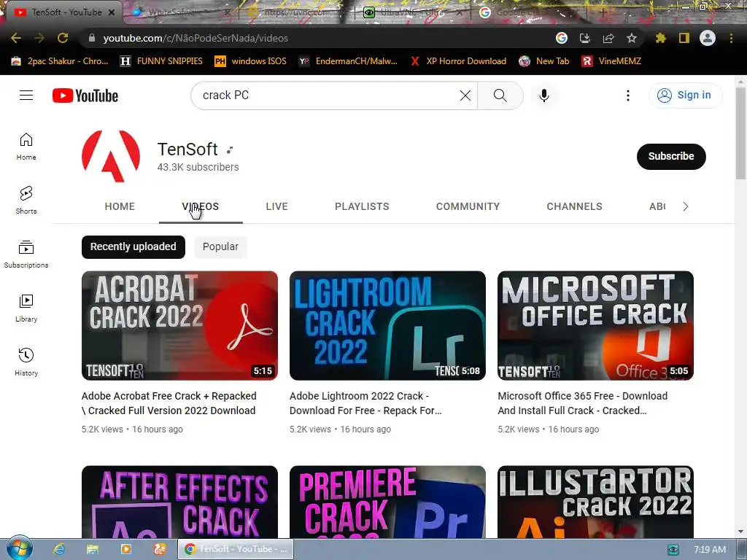
Task: Open 'EndermanCH/Malw...' bookmark
Action: tap(348, 61)
